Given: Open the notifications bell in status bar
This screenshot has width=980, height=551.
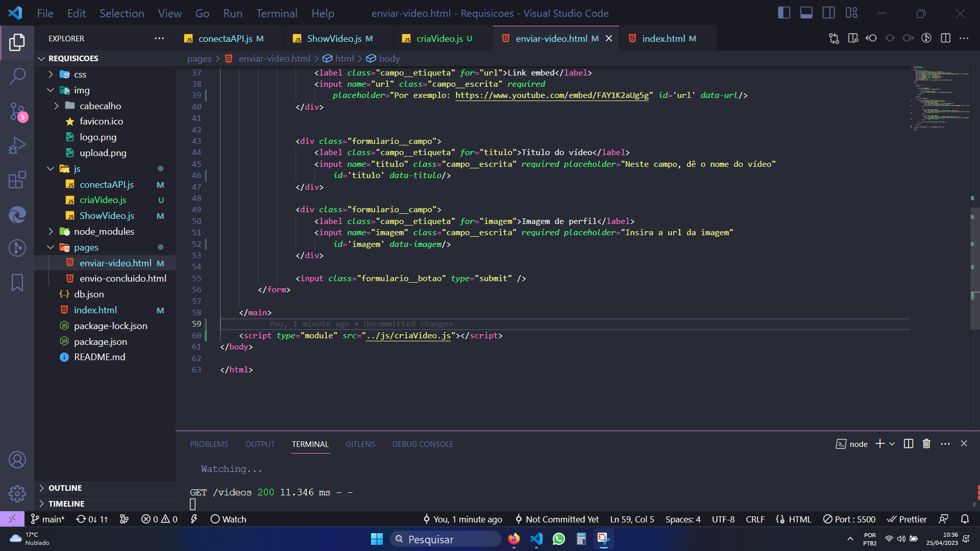Looking at the screenshot, I should [965, 519].
